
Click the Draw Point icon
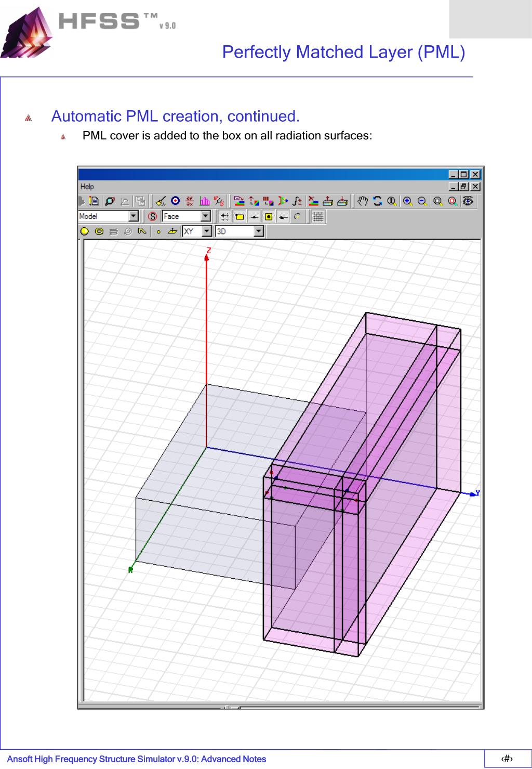pyautogui.click(x=158, y=231)
